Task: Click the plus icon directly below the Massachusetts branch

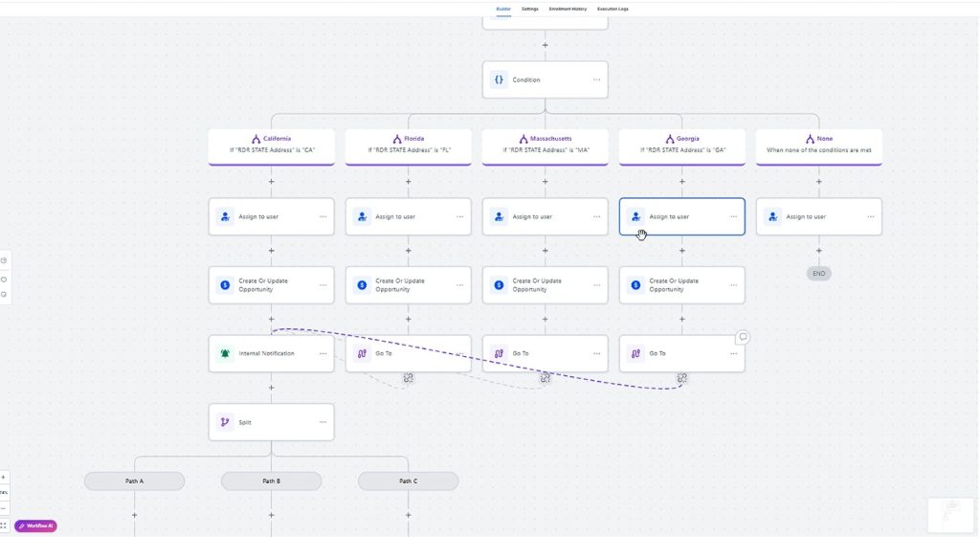Action: [x=546, y=181]
